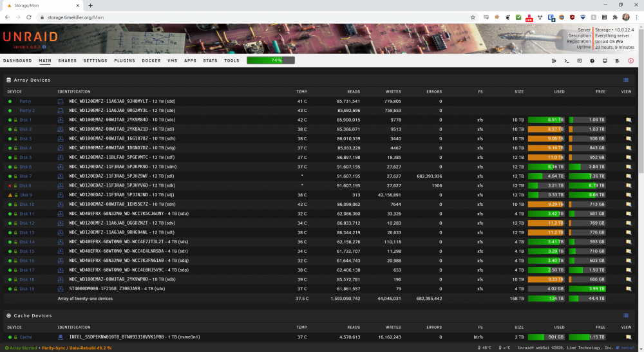This screenshot has height=352, width=644.
Task: Open the DASHBOARD tab
Action: [17, 60]
